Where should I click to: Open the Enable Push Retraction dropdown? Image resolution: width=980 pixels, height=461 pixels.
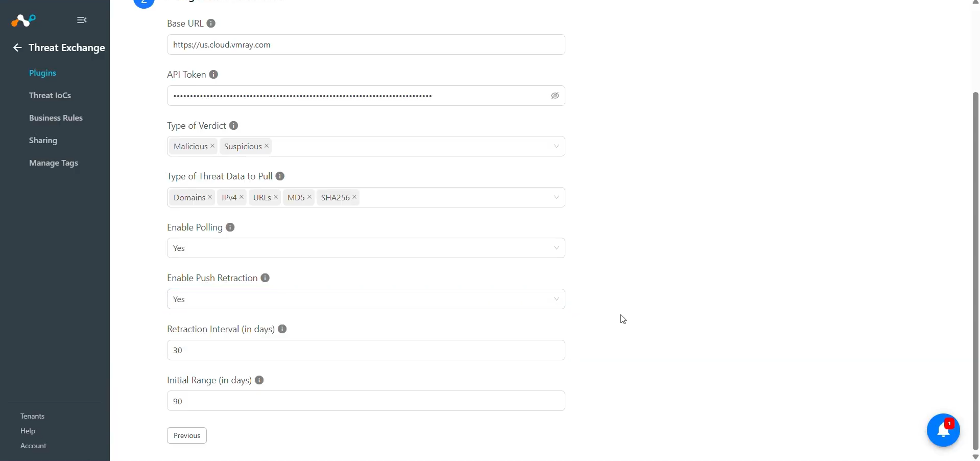click(x=366, y=299)
